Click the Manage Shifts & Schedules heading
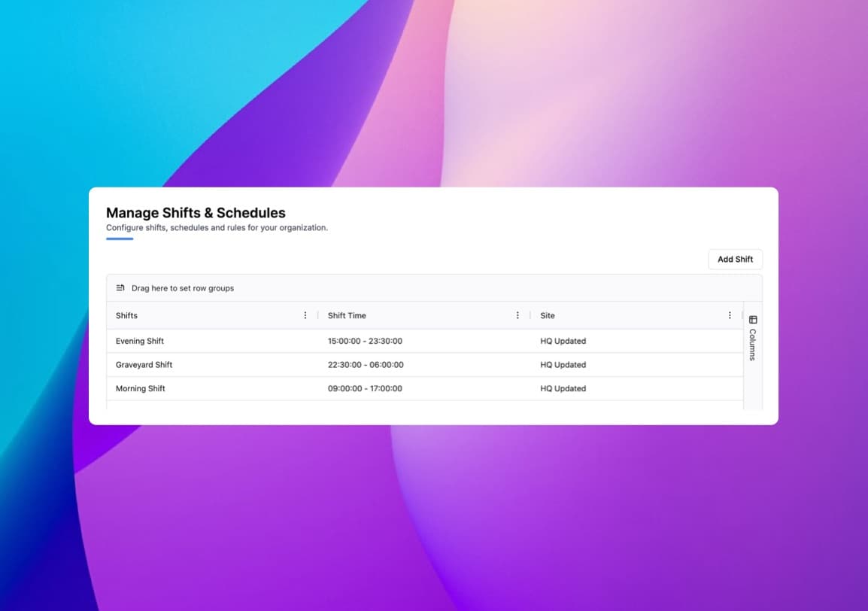 pyautogui.click(x=196, y=213)
